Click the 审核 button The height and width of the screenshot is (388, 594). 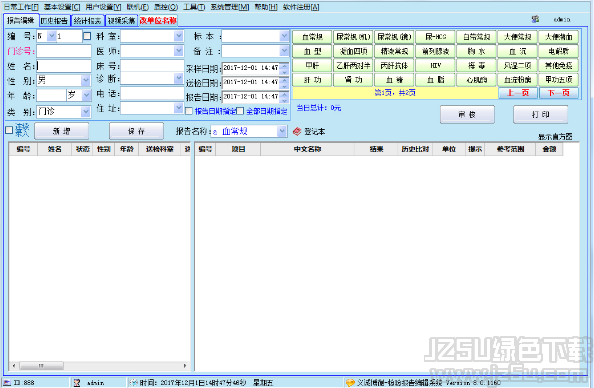(467, 114)
